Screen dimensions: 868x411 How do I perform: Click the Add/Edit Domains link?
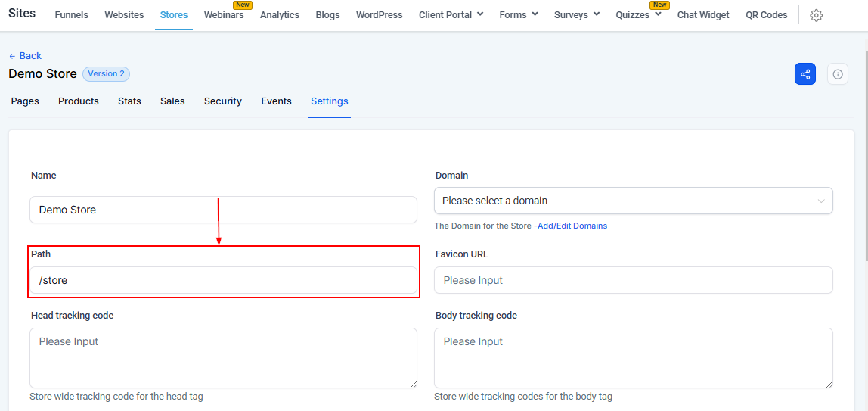[572, 226]
